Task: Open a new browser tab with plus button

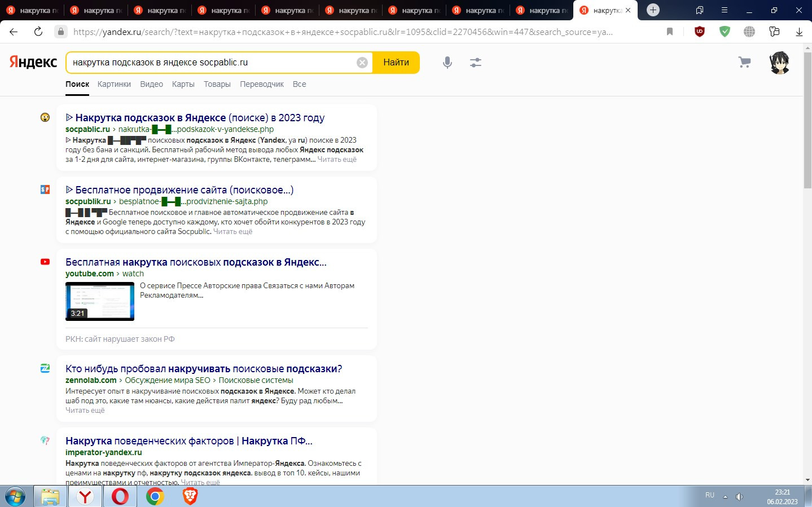Action: pos(653,10)
